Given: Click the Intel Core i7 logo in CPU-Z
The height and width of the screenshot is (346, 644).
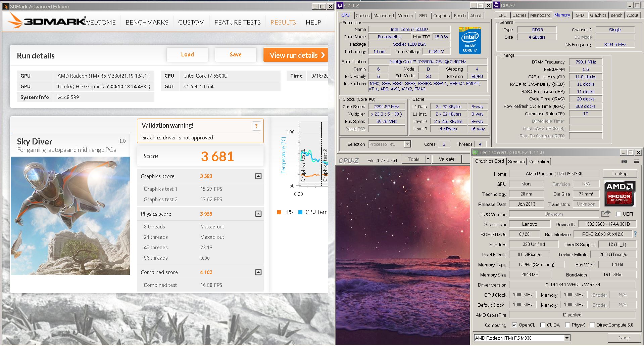Looking at the screenshot, I should click(470, 40).
